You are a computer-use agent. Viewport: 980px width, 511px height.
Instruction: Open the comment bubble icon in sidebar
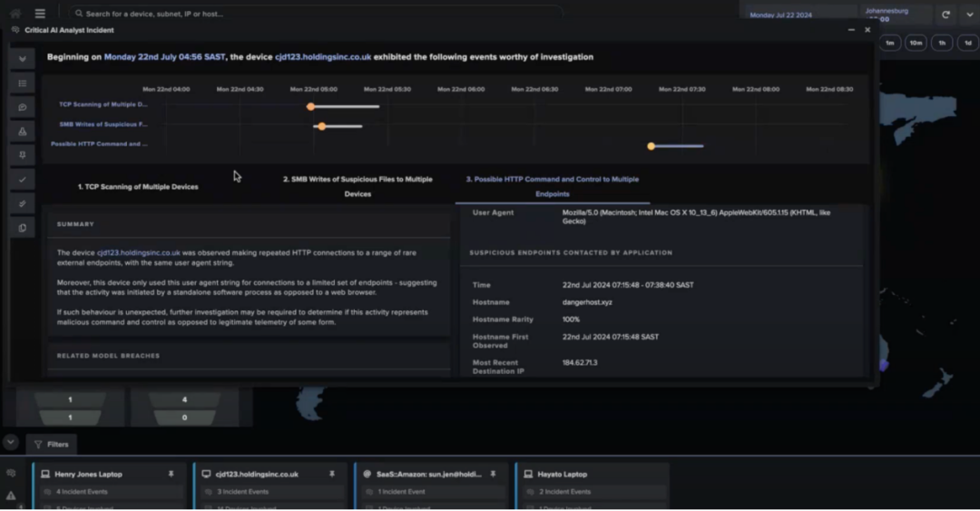(x=23, y=108)
